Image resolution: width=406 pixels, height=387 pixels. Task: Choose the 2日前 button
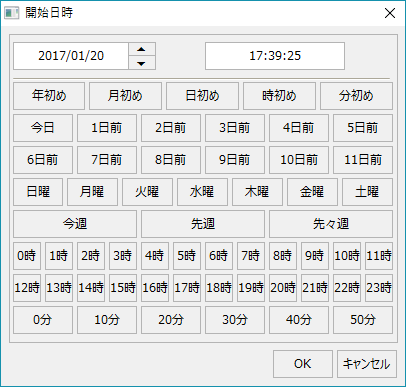171,128
